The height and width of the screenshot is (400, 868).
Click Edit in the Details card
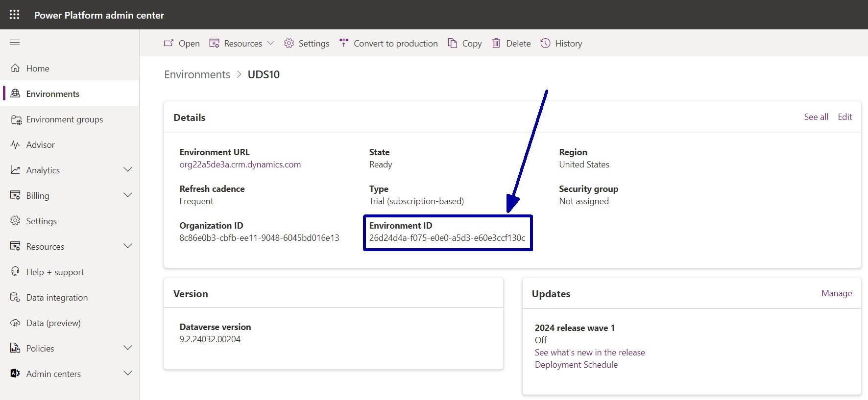click(844, 117)
